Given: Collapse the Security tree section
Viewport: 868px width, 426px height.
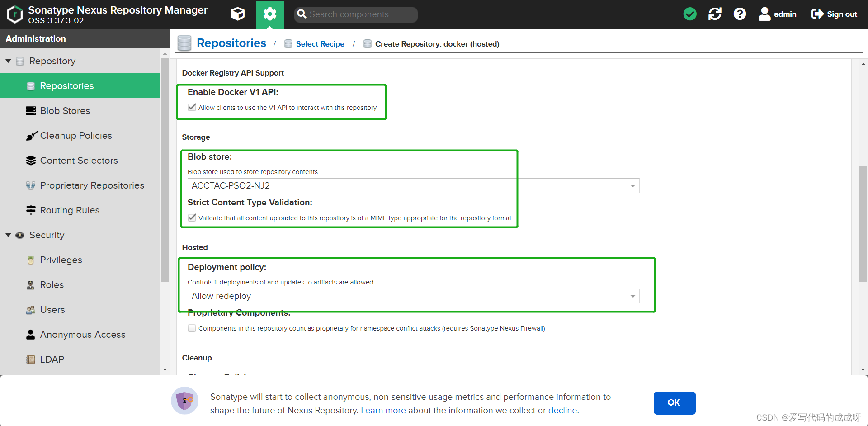Looking at the screenshot, I should click(x=8, y=235).
